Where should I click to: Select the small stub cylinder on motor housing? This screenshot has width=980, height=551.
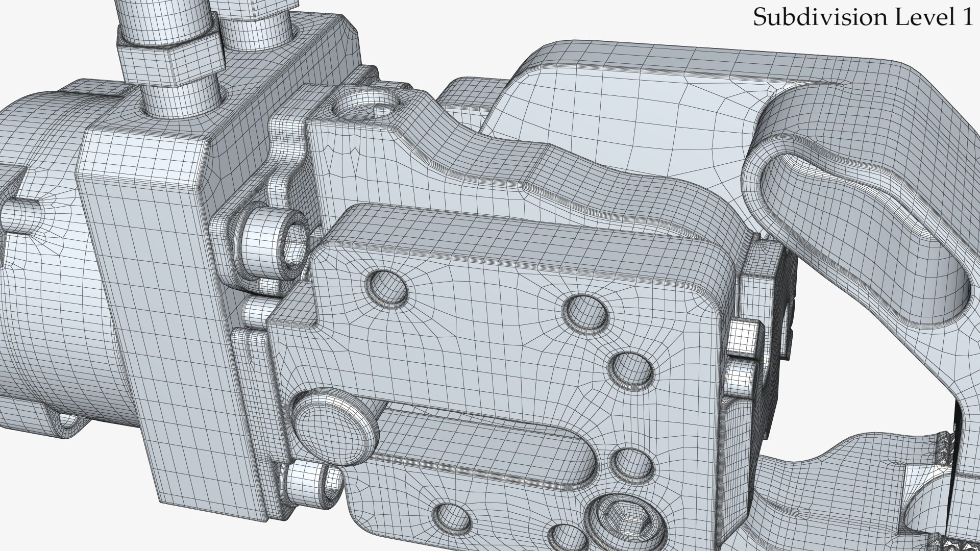(20, 215)
